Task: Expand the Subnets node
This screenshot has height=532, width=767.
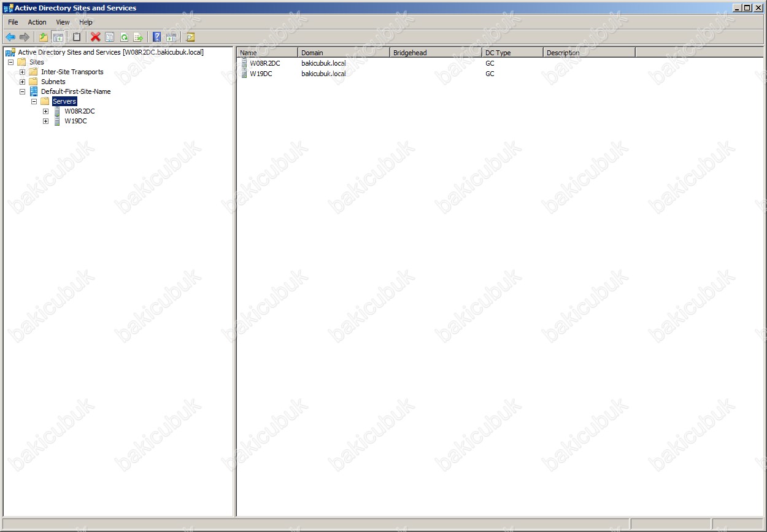Action: point(22,82)
